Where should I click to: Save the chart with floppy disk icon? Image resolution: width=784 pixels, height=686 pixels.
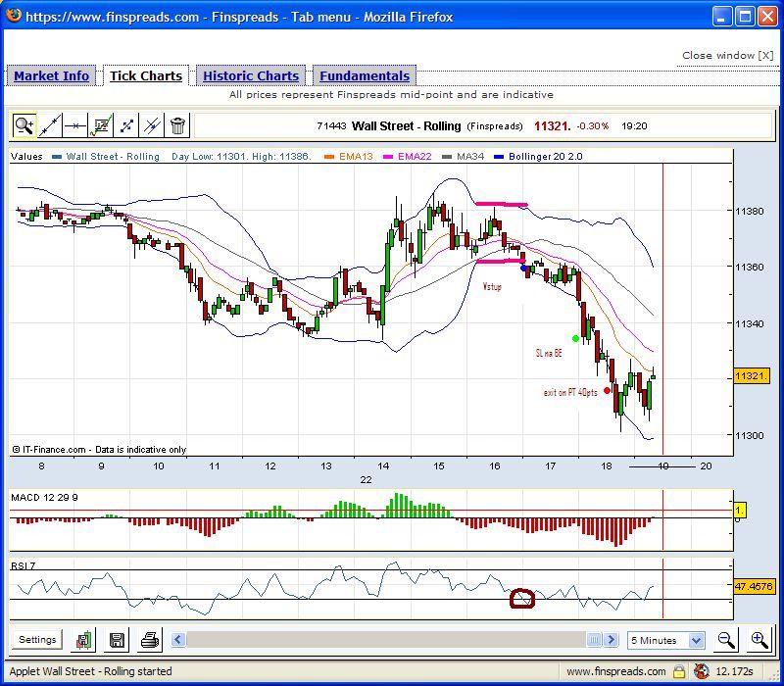pos(117,640)
